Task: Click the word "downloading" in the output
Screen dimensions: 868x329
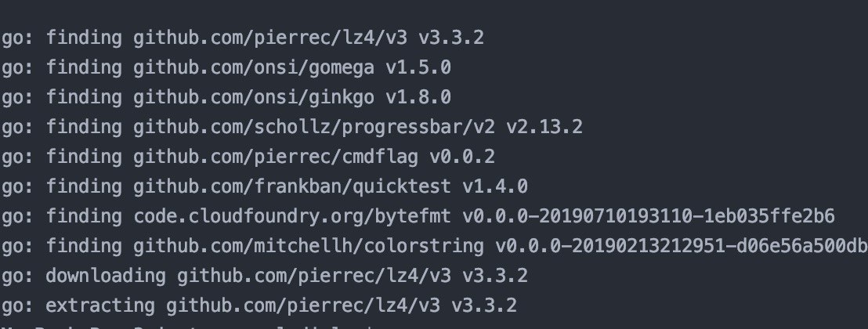Action: [106, 276]
